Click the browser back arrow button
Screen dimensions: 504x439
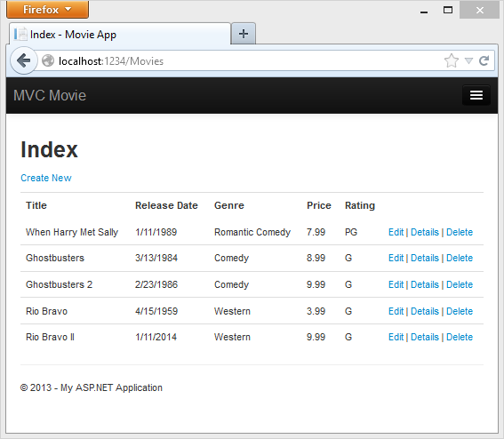tap(24, 60)
